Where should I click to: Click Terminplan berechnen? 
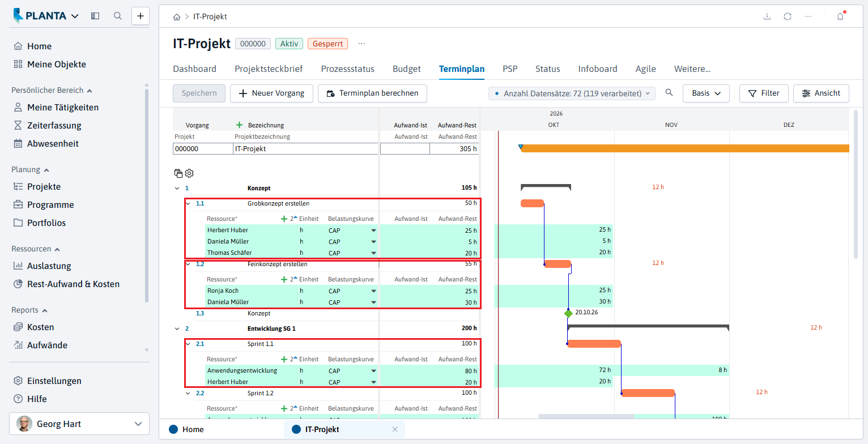tap(372, 93)
